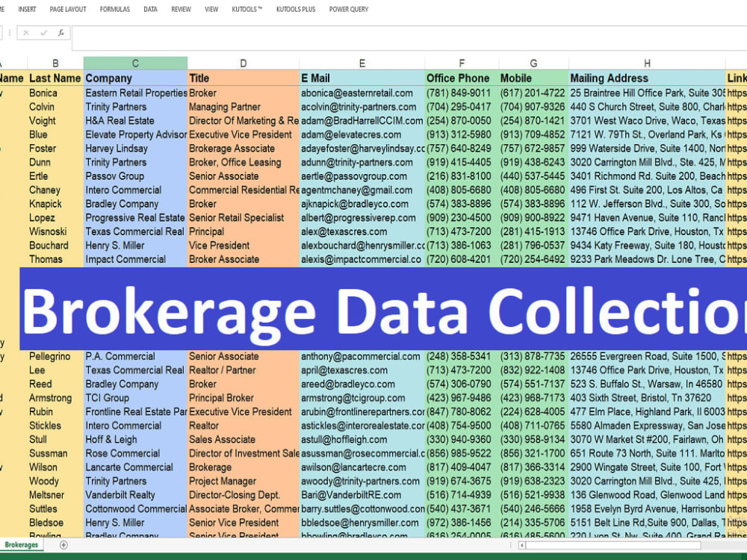Open the PAGE LAYOUT ribbon tab
747x560 pixels.
(67, 9)
